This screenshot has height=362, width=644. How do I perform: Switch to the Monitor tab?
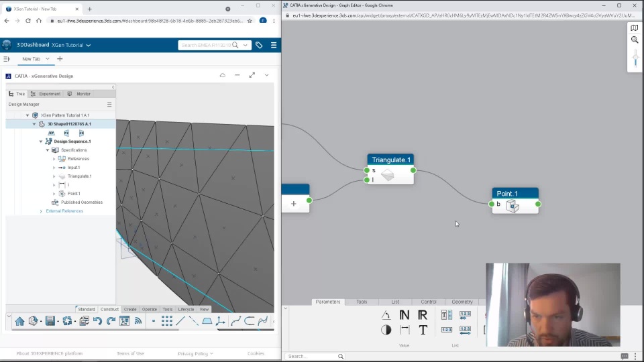[x=79, y=94]
